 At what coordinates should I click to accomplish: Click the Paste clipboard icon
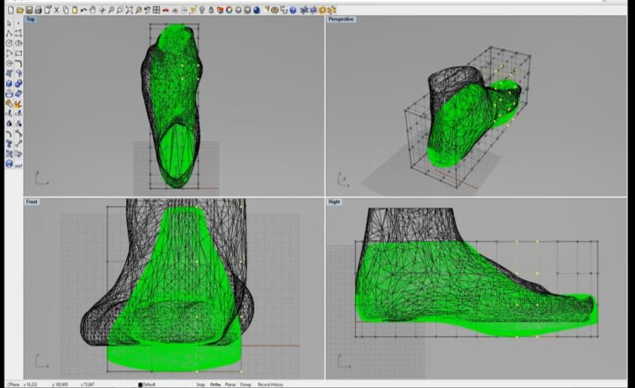pos(75,10)
